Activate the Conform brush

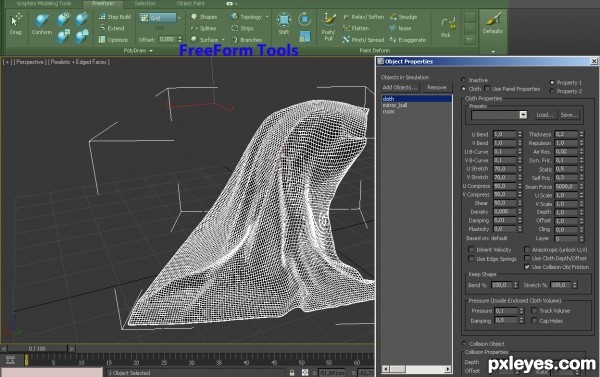pyautogui.click(x=42, y=24)
